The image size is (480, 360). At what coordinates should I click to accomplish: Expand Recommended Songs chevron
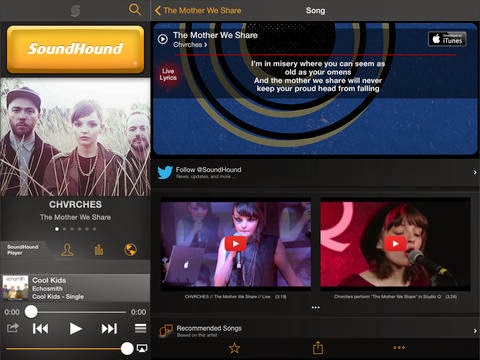pyautogui.click(x=475, y=331)
